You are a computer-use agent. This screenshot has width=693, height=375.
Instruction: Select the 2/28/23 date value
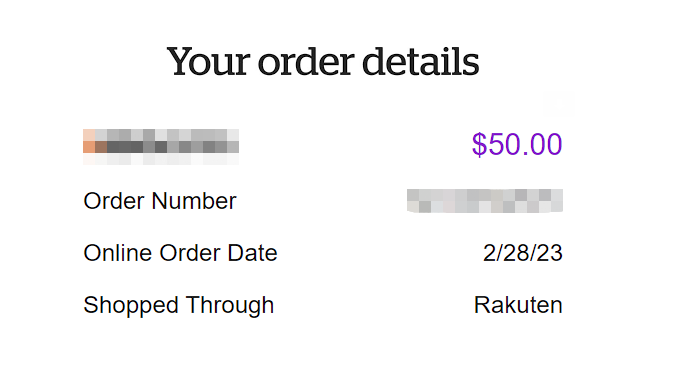coord(522,253)
